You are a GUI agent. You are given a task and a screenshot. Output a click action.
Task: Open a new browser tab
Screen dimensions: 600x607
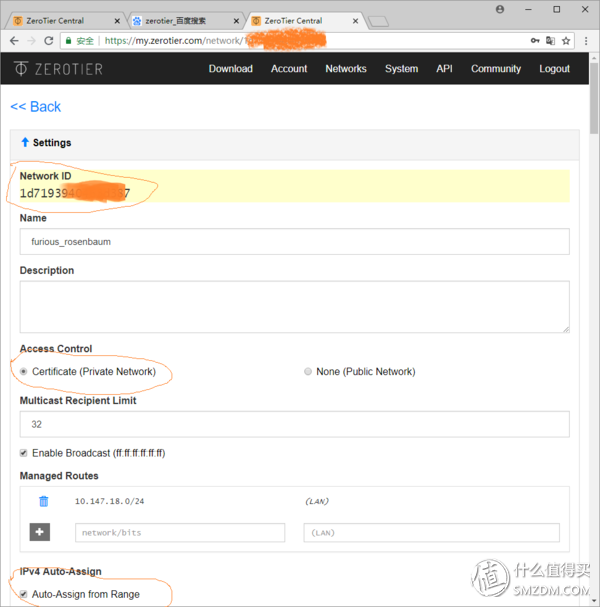[378, 22]
